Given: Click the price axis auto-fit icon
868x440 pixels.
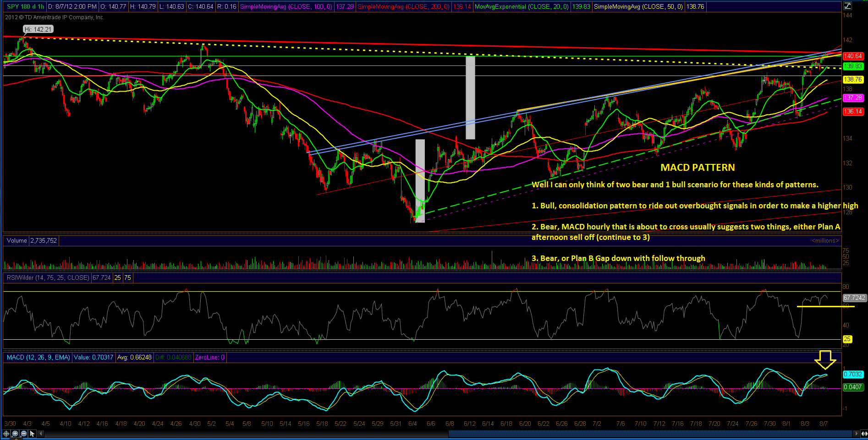Looking at the screenshot, I should point(848,6).
